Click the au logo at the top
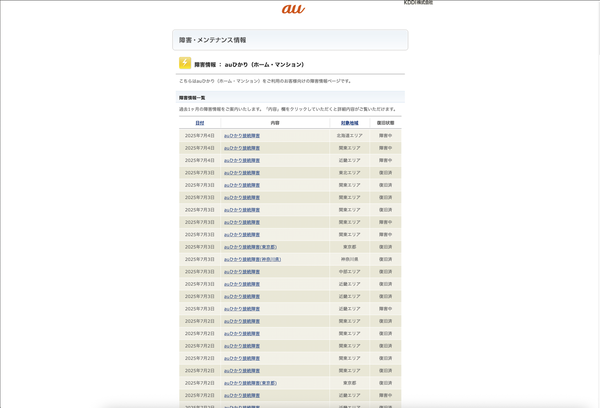This screenshot has height=408, width=600. pyautogui.click(x=293, y=9)
